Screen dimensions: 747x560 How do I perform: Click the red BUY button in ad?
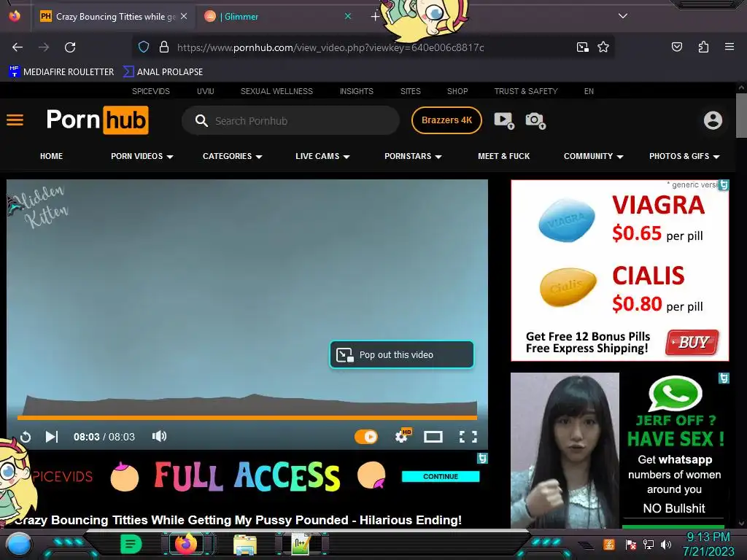(x=693, y=343)
